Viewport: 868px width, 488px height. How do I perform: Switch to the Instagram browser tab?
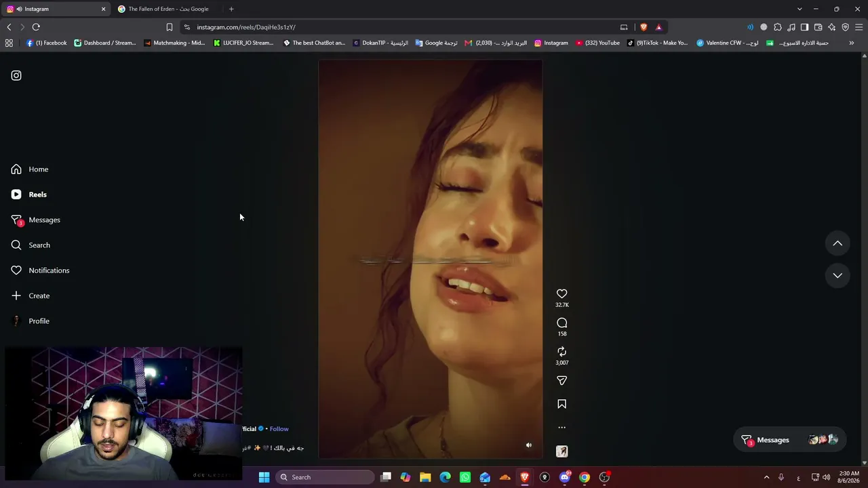[x=56, y=9]
